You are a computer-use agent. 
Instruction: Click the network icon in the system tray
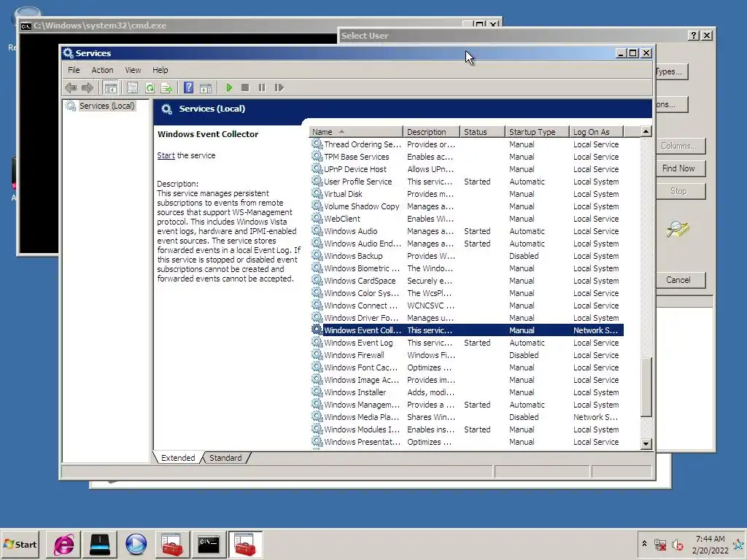pos(660,545)
